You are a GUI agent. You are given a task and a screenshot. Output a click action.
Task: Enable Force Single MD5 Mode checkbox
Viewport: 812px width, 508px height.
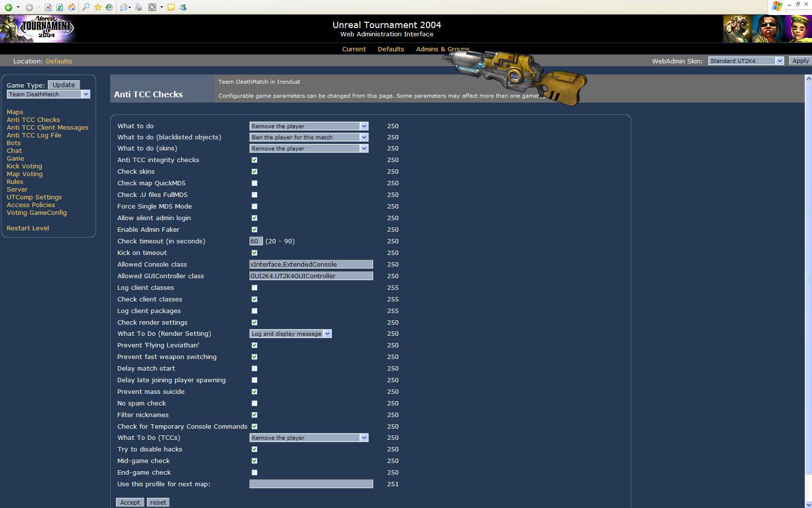[x=254, y=207]
